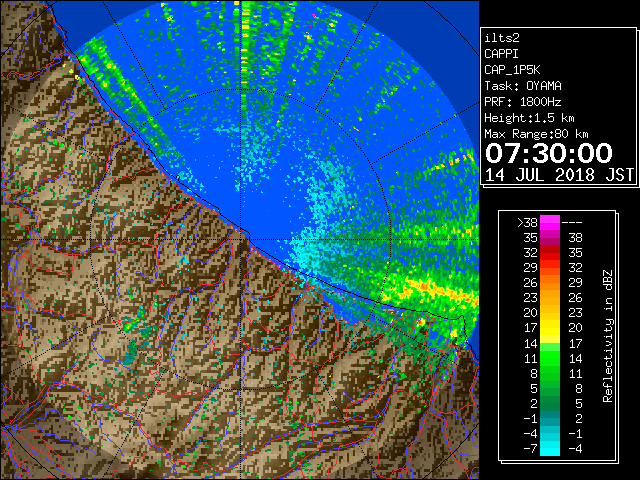Click the PRF: 1800Hz line

coord(523,102)
